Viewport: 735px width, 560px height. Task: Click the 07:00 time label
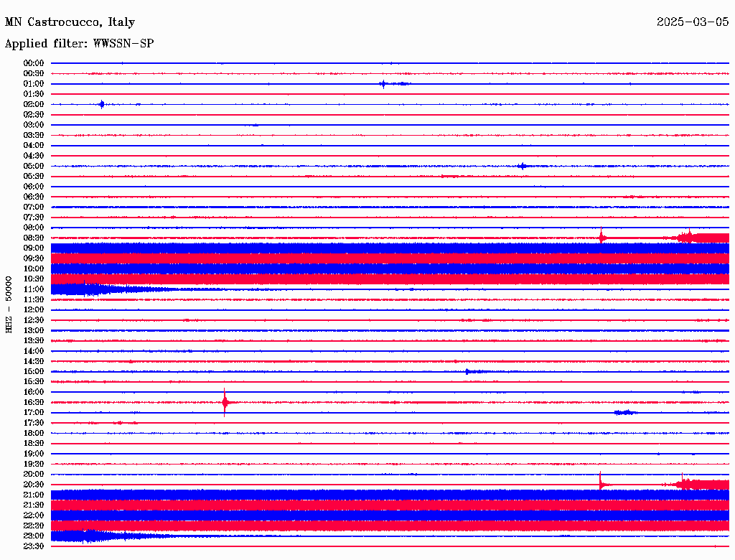click(33, 207)
